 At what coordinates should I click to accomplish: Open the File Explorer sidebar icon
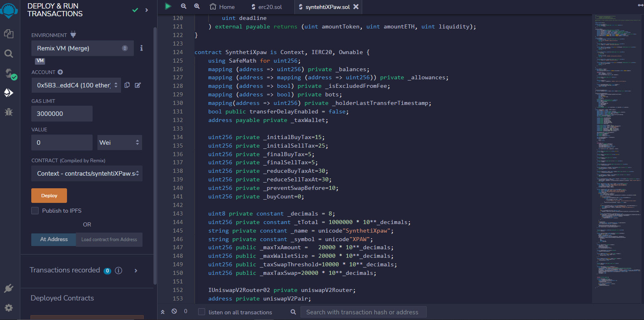9,34
